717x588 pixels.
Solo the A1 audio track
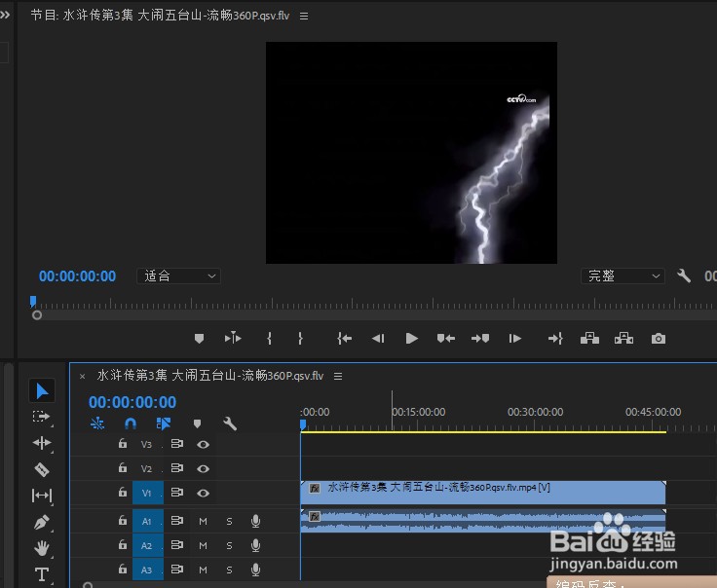(229, 521)
